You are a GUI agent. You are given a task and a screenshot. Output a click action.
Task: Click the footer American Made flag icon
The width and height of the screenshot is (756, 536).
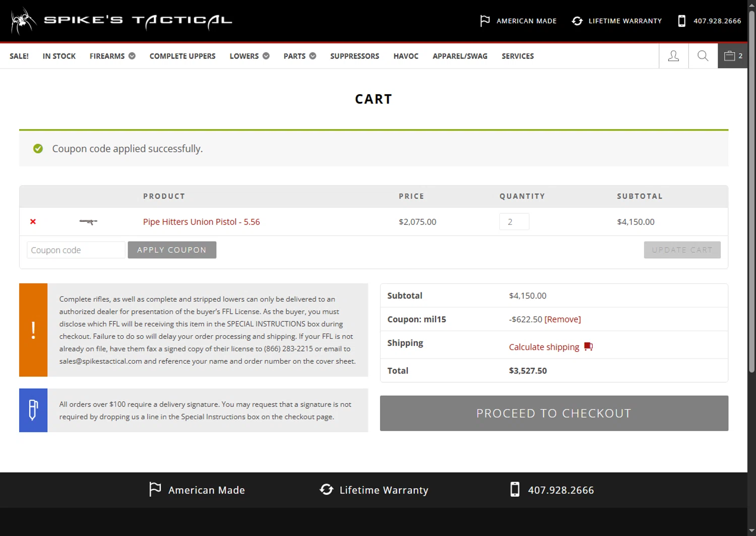[x=155, y=489]
